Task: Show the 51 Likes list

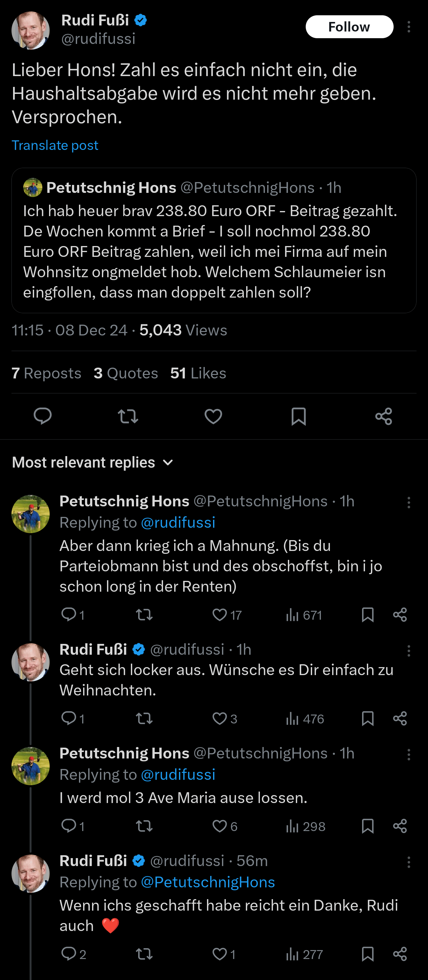Action: click(x=198, y=373)
